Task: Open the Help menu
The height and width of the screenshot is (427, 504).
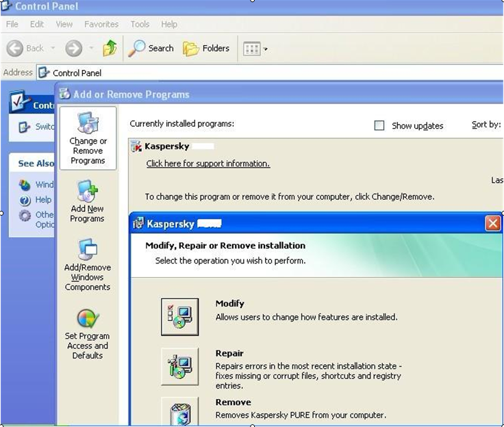Action: [x=169, y=24]
